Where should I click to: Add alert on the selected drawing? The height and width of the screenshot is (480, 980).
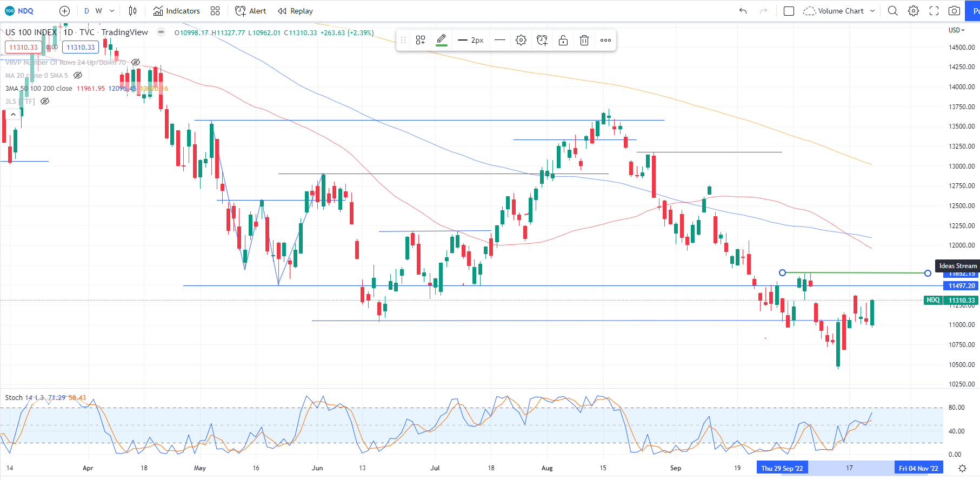[x=542, y=40]
